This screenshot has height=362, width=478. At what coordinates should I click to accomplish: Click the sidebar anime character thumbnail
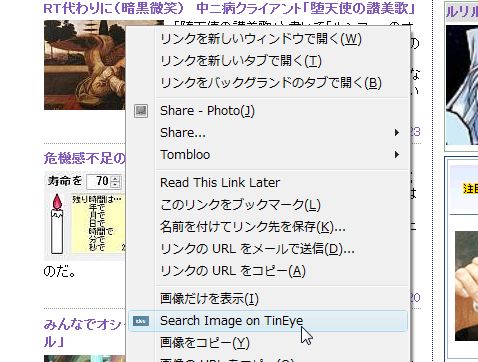click(462, 85)
